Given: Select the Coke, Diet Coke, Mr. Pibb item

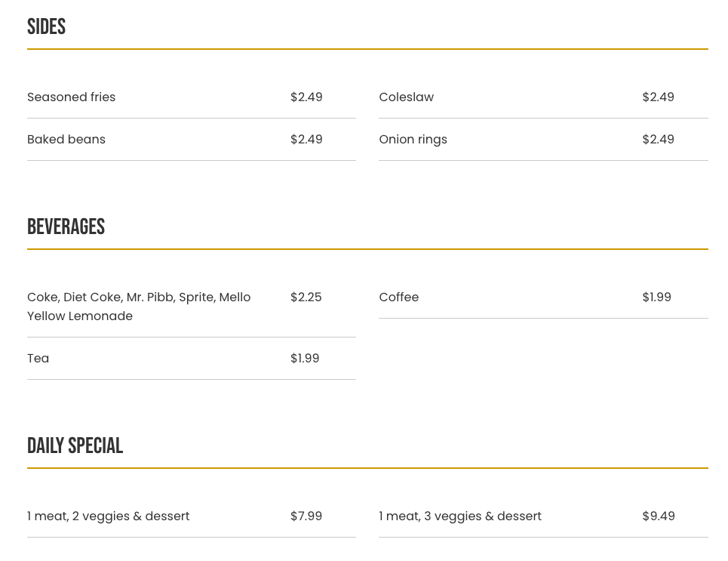Looking at the screenshot, I should [139, 307].
